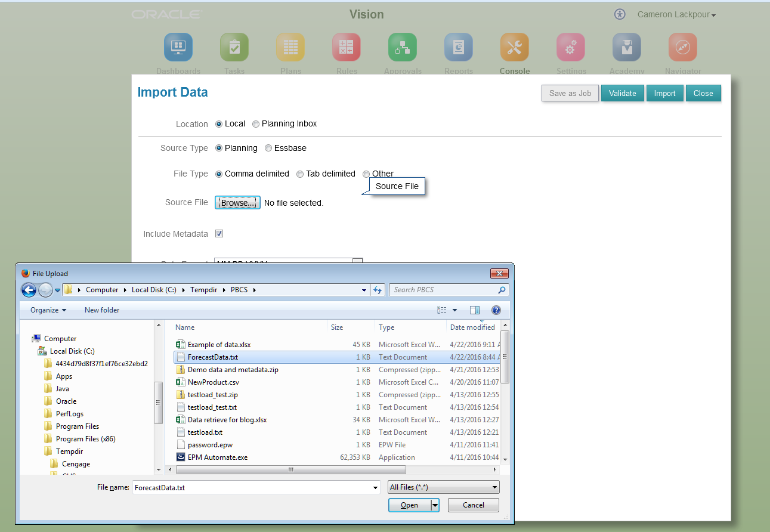
Task: Open the Dashboards icon in Oracle navigation
Action: [178, 47]
